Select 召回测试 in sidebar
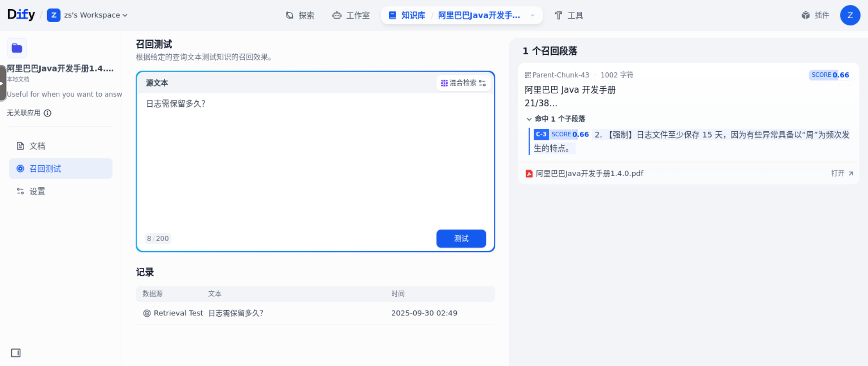 pos(61,169)
